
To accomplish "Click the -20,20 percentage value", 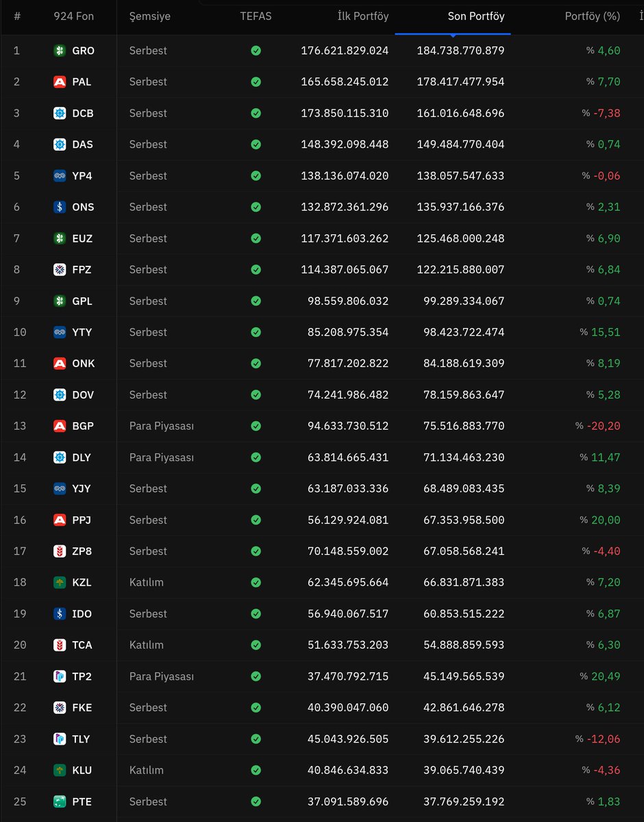I will [603, 425].
